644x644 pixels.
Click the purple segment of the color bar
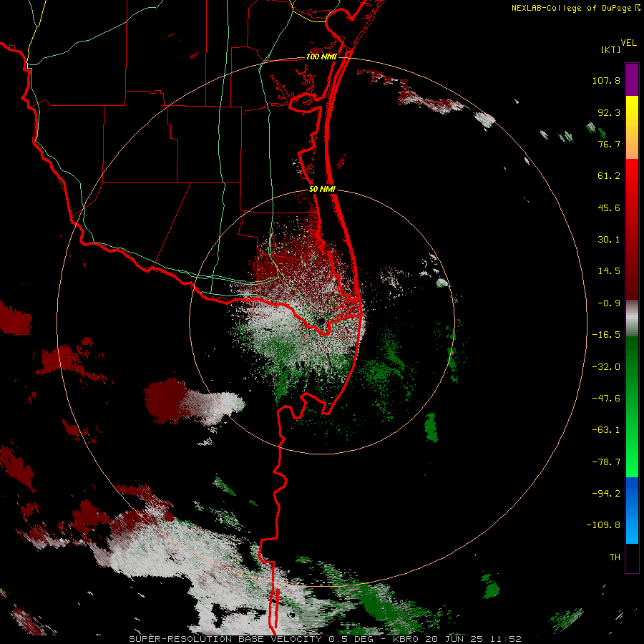coord(632,79)
